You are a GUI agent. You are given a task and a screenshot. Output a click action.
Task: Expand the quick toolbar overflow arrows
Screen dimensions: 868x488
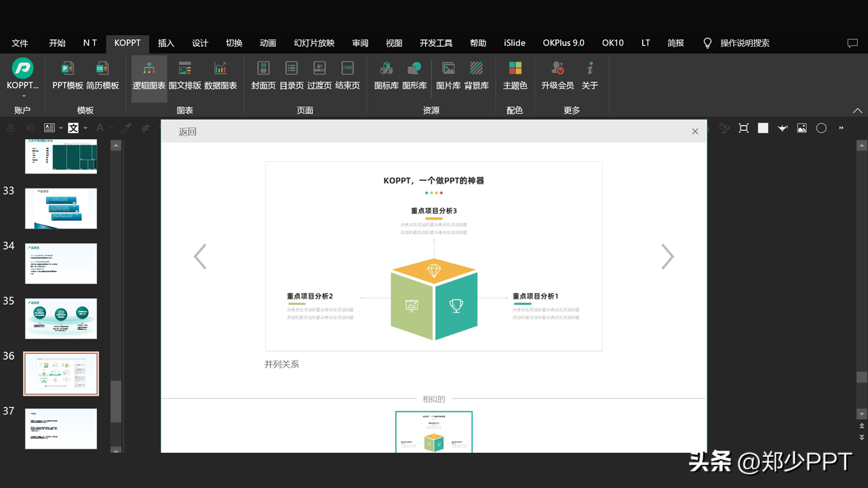click(x=842, y=128)
